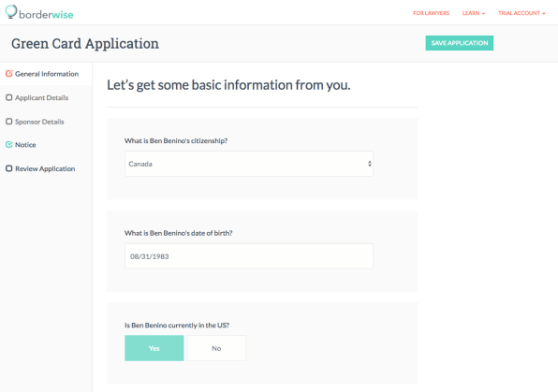This screenshot has width=558, height=392.
Task: Open the Trial Account dropdown menu
Action: [521, 13]
